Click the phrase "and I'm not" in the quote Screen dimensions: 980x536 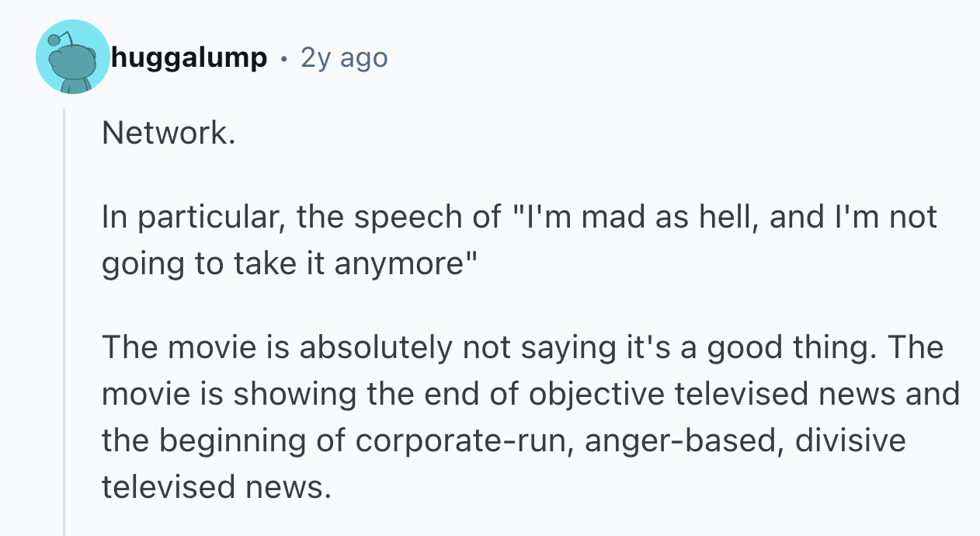[x=853, y=217]
